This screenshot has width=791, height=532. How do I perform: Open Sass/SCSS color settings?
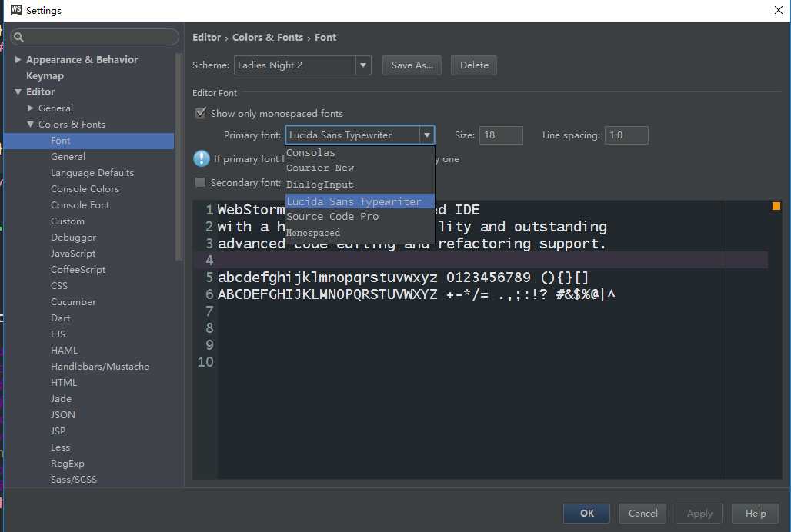[x=74, y=479]
